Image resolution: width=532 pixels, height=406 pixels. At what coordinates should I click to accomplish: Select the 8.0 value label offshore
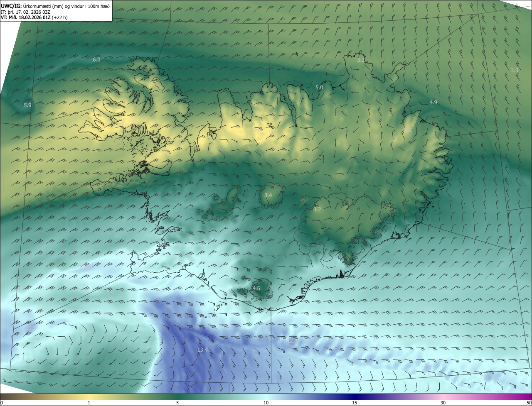(x=111, y=291)
